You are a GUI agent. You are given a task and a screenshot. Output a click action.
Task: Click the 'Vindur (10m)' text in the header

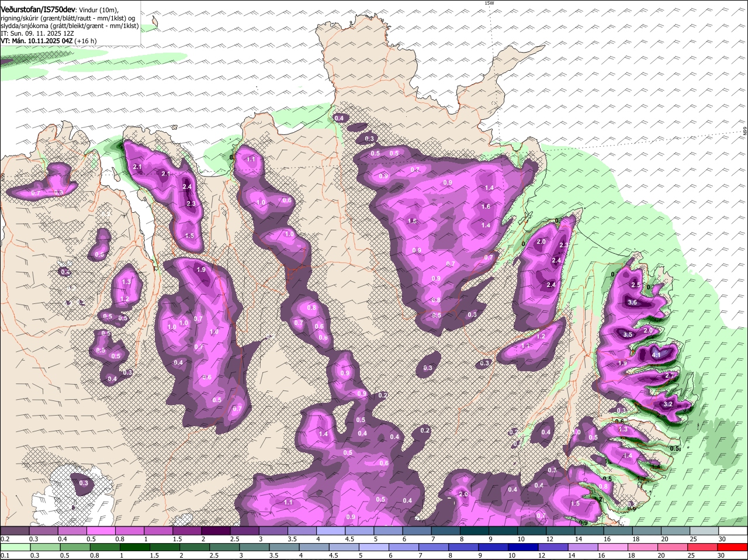[x=98, y=11]
